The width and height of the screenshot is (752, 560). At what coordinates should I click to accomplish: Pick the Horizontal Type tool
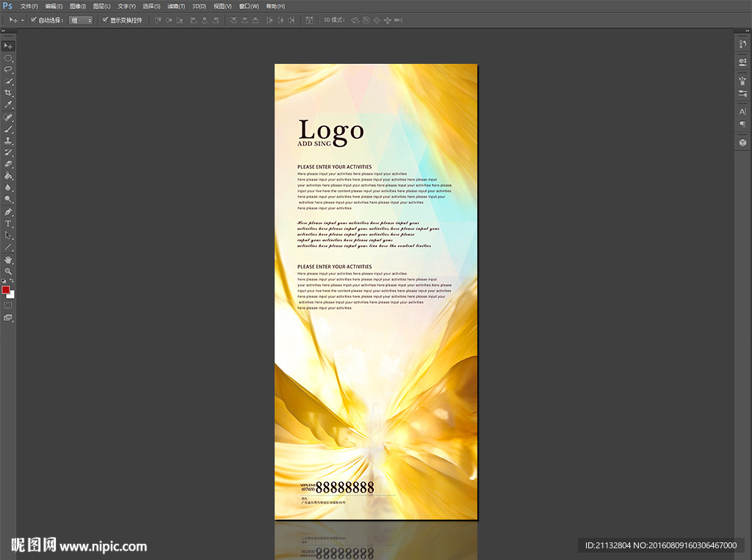pyautogui.click(x=8, y=223)
